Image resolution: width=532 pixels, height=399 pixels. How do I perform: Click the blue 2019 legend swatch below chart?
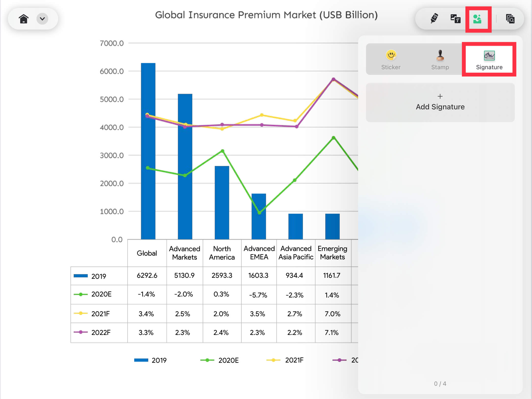[141, 360]
